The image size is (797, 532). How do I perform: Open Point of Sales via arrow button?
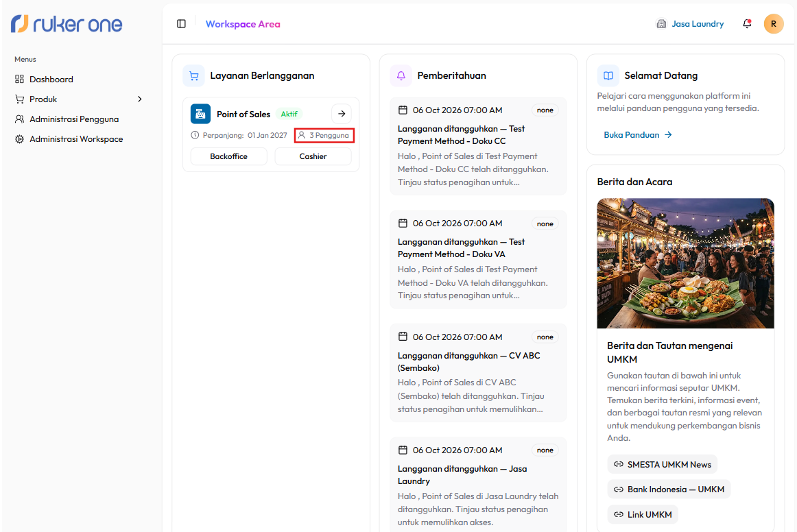tap(342, 114)
